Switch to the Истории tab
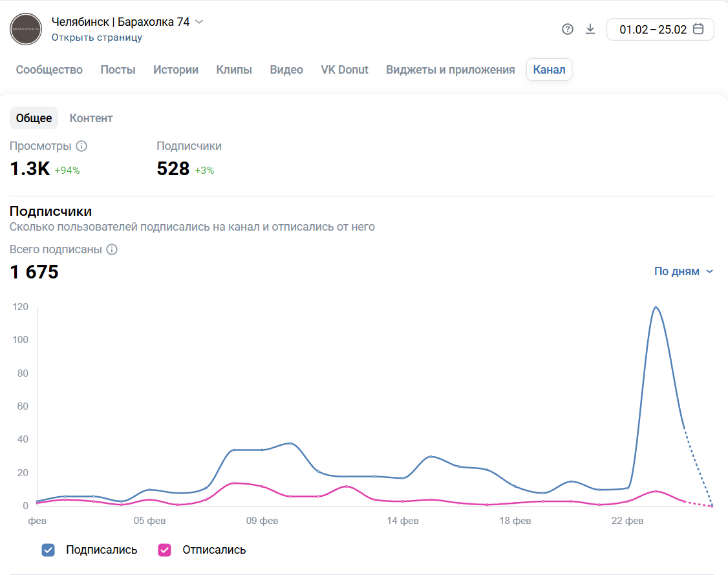 (176, 70)
